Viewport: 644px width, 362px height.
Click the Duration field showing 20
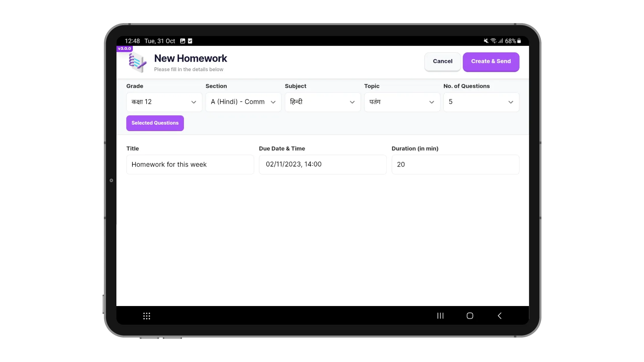point(455,165)
